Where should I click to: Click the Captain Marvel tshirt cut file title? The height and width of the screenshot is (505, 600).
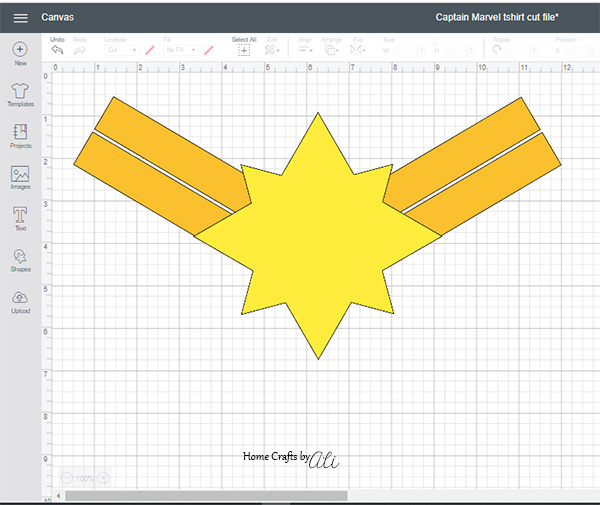497,17
